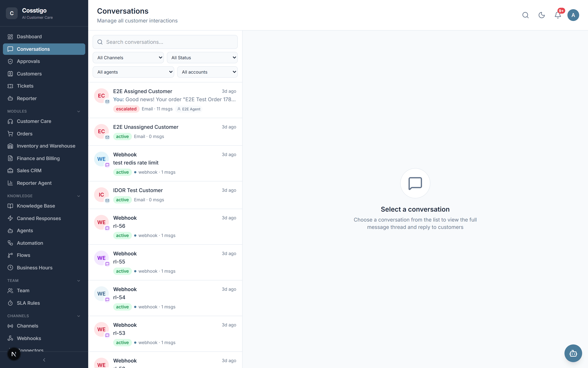Open the Webhook rl-56 conversation

(x=165, y=227)
